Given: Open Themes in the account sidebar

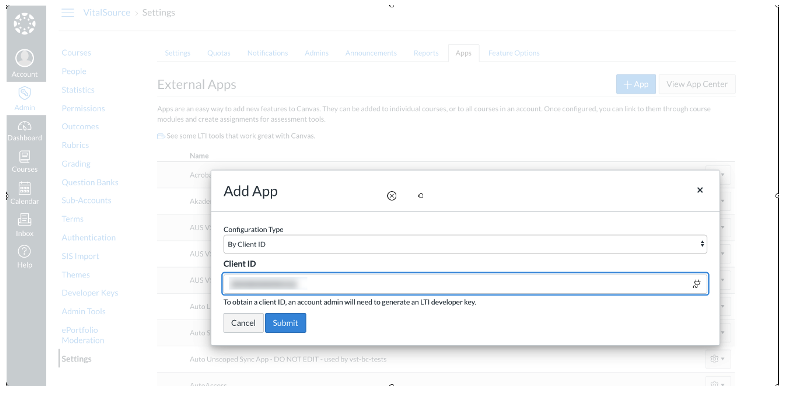Looking at the screenshot, I should [76, 275].
